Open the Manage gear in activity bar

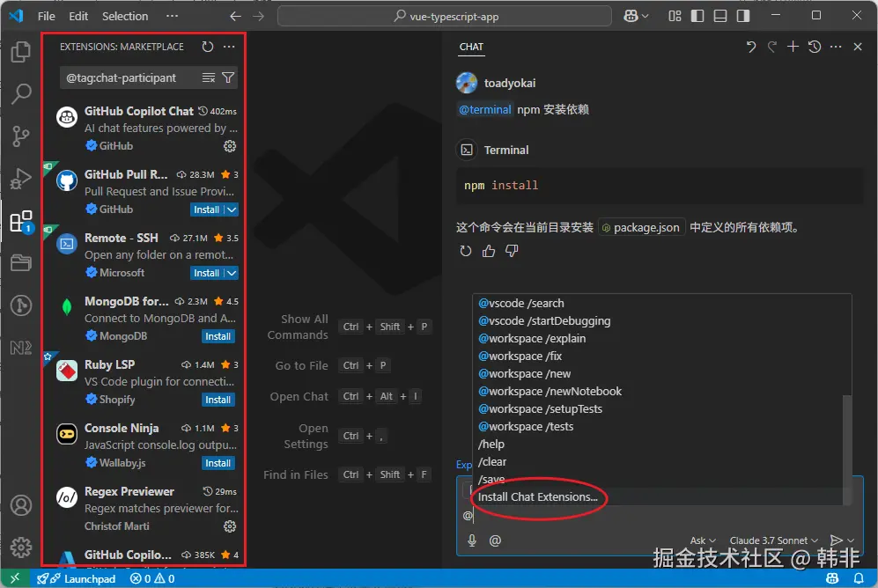tap(21, 548)
